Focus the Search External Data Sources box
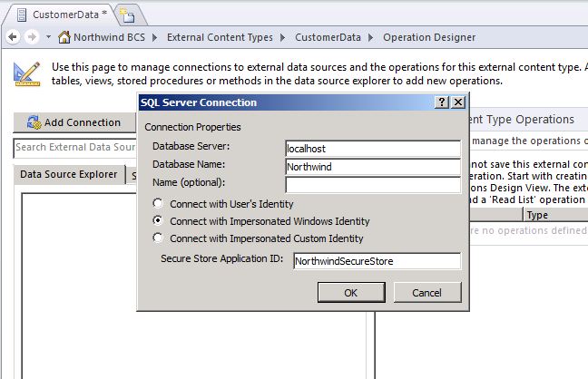 pos(75,147)
